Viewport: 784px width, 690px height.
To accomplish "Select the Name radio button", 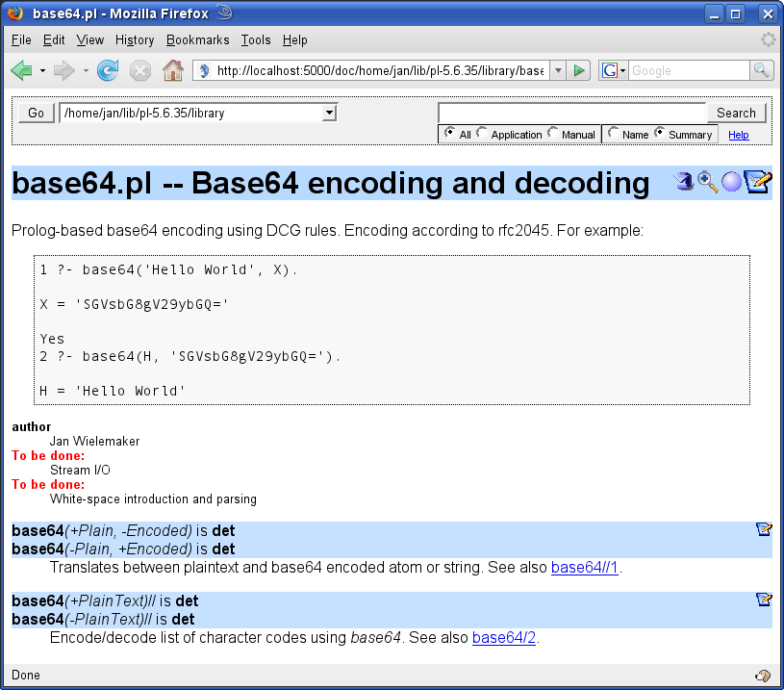I will coord(613,133).
